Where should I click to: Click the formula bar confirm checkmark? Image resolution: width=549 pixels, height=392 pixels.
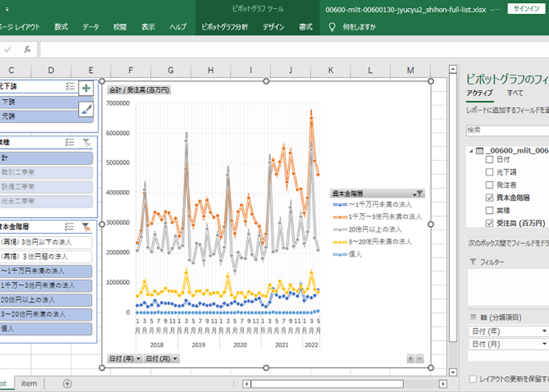point(8,50)
